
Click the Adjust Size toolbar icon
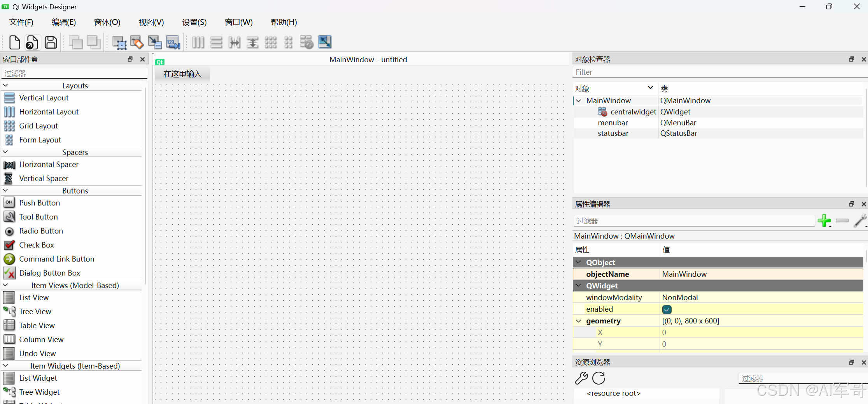tap(325, 42)
